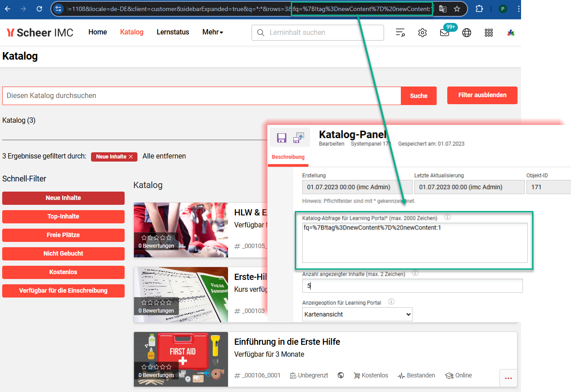The width and height of the screenshot is (571, 392).
Task: Click the Alle entfernen link
Action: click(164, 156)
